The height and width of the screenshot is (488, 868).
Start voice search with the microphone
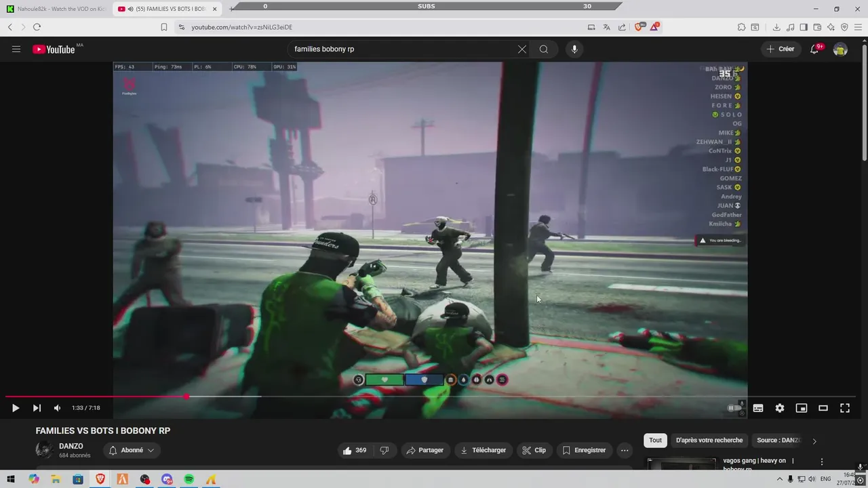(574, 49)
